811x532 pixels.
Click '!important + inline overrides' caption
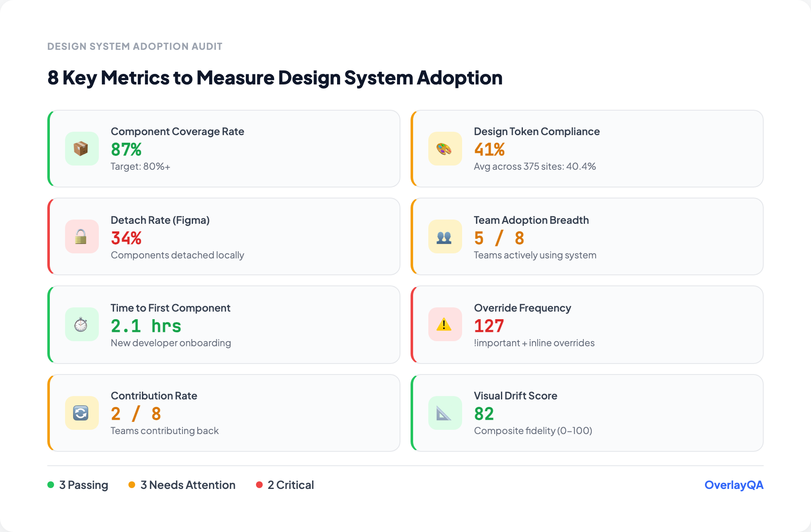tap(534, 343)
